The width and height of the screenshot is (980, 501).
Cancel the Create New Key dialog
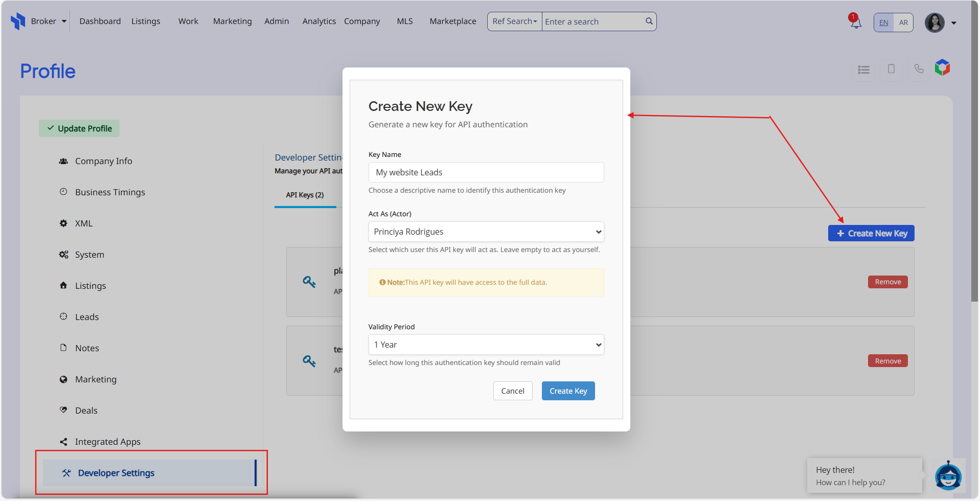tap(512, 391)
